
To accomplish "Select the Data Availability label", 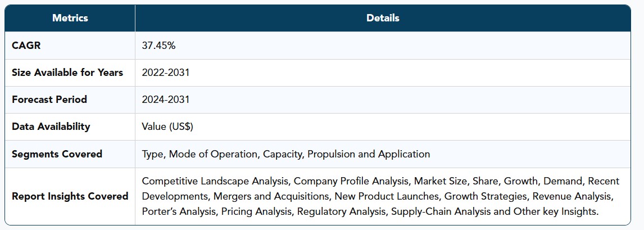I will click(51, 127).
